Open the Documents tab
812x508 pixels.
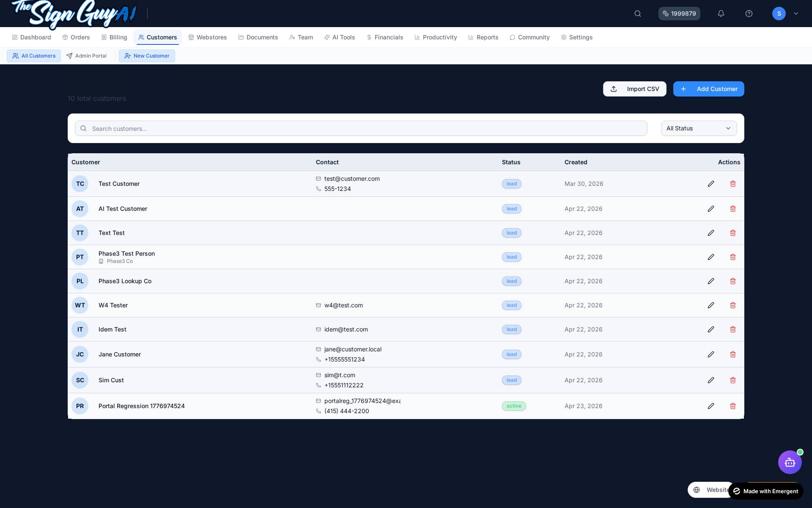[x=258, y=37]
